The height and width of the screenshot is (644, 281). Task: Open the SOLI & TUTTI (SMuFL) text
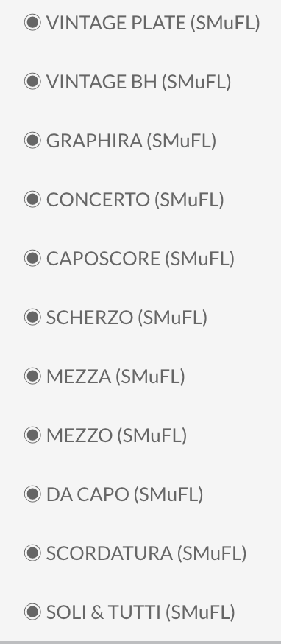pyautogui.click(x=140, y=612)
